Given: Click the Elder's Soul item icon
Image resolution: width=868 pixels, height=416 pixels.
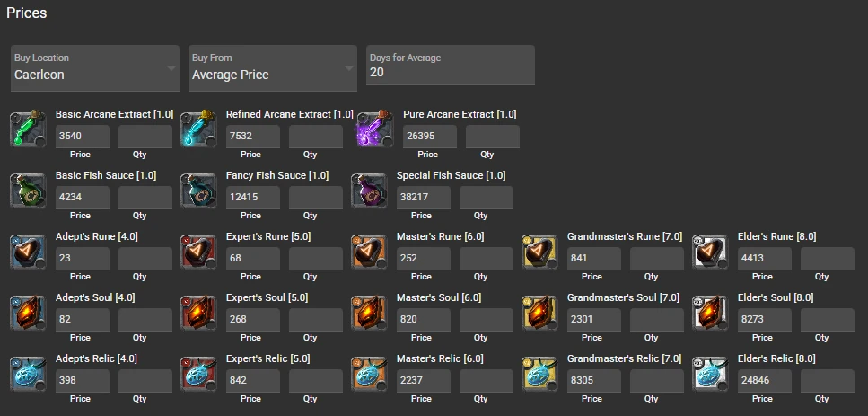Looking at the screenshot, I should tap(709, 313).
